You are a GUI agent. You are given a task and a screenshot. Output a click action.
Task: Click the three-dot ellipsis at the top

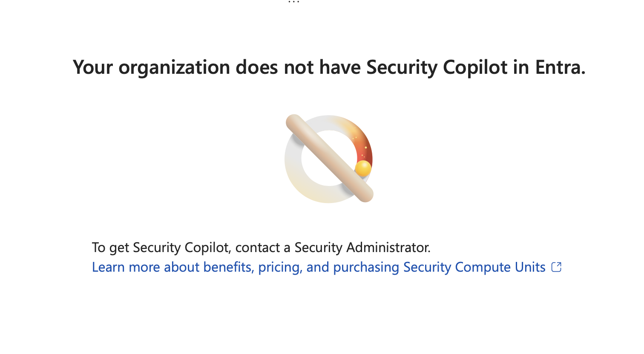pyautogui.click(x=294, y=2)
